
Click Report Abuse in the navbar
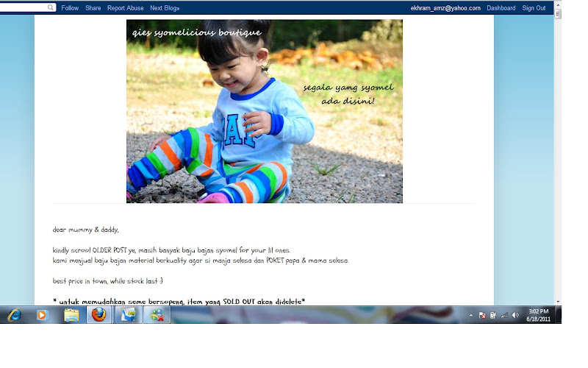[125, 8]
